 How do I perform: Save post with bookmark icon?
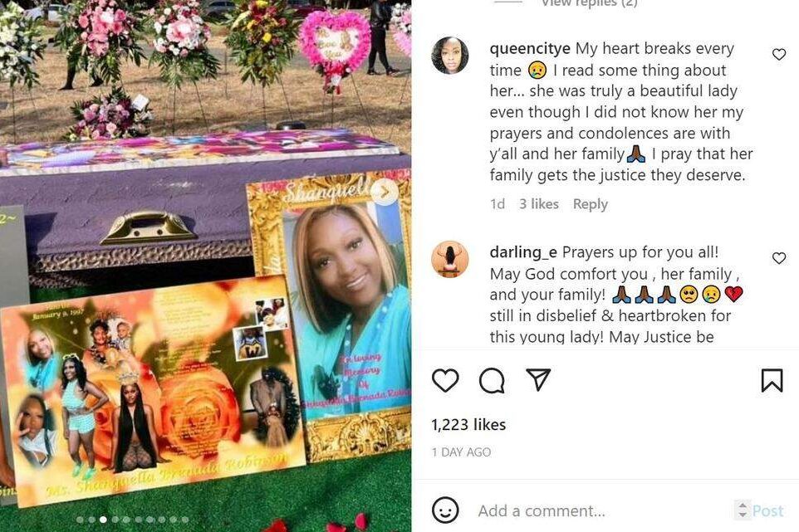pos(772,380)
